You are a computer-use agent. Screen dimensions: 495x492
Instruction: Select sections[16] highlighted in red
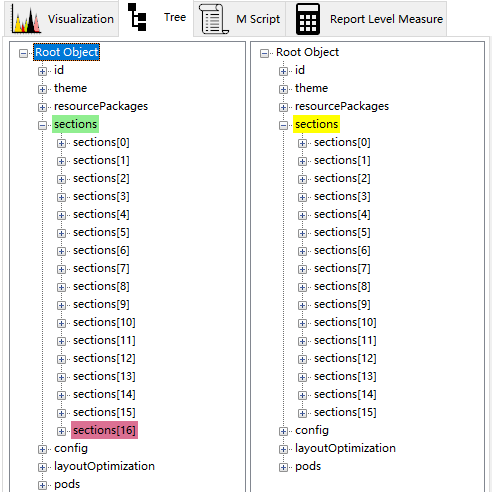click(104, 430)
